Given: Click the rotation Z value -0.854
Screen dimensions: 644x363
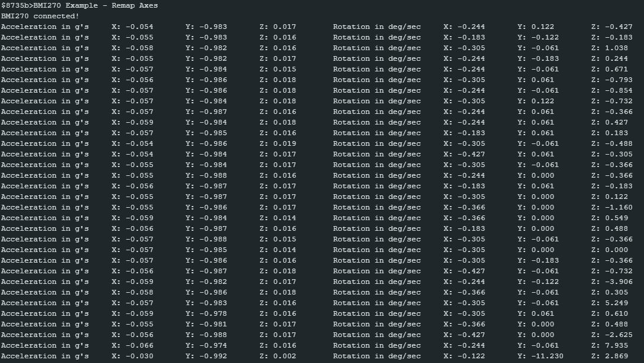Looking at the screenshot, I should [x=617, y=90].
